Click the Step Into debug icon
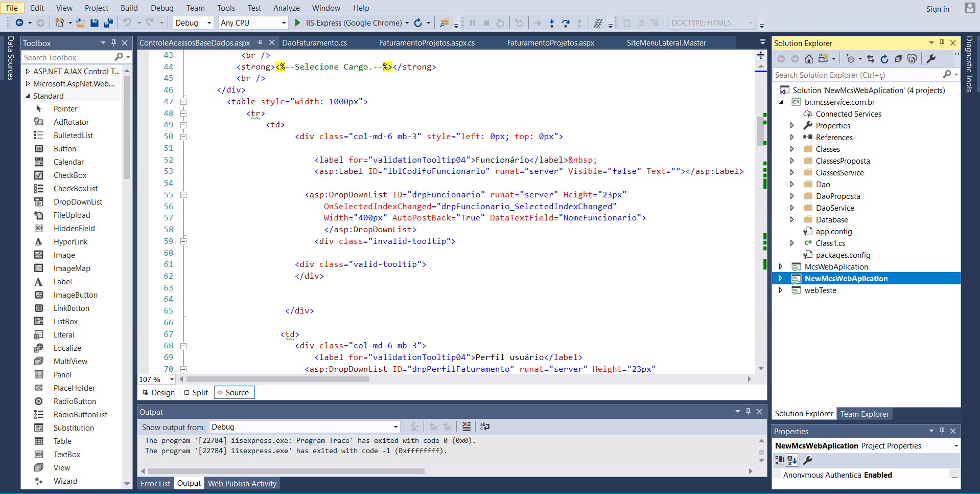Screen dimensions: 980x494 pyautogui.click(x=551, y=23)
